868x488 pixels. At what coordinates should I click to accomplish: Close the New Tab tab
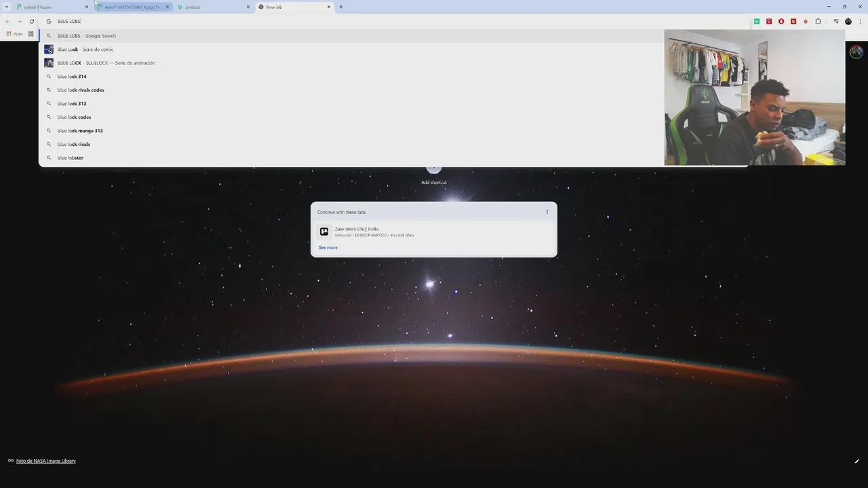329,7
